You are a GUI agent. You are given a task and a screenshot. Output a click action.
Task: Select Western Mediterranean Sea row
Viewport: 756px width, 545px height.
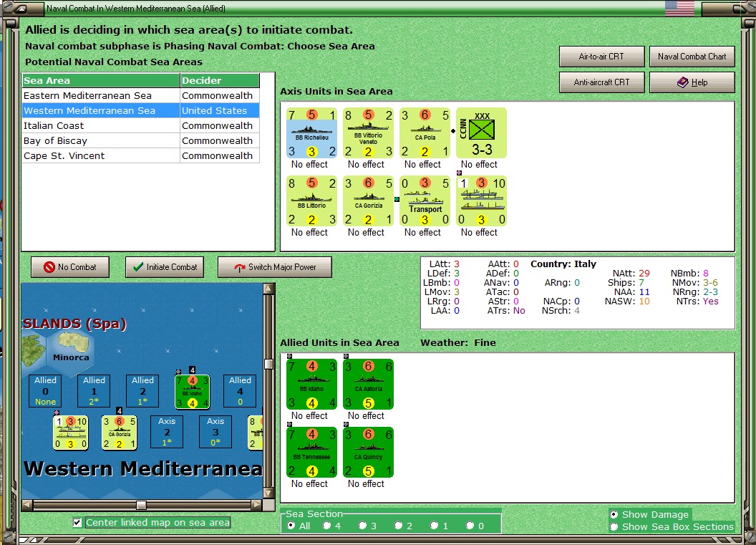[x=141, y=110]
